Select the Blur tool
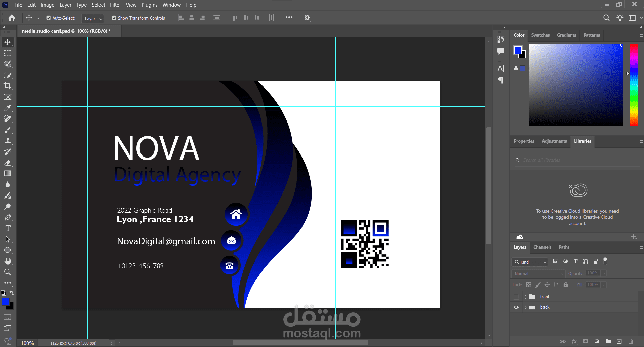The image size is (644, 347). (x=8, y=185)
